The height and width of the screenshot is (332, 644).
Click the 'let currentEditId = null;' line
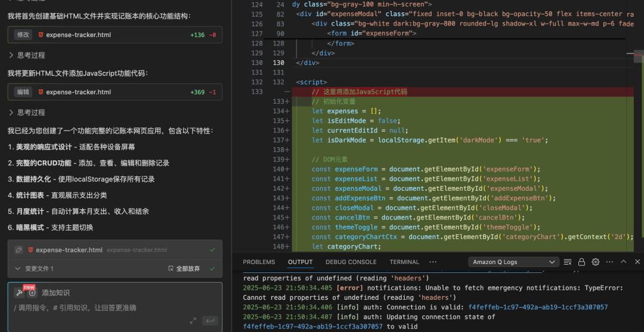360,131
